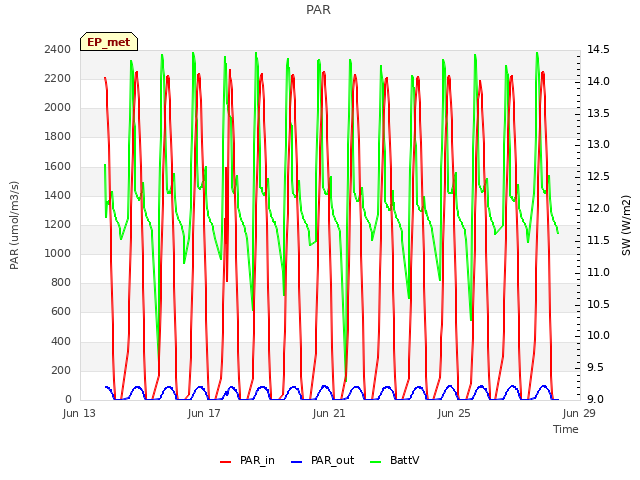The width and height of the screenshot is (640, 480).
Task: Click the 'PAR (umol/m3/s)' left axis label
Action: [14, 225]
